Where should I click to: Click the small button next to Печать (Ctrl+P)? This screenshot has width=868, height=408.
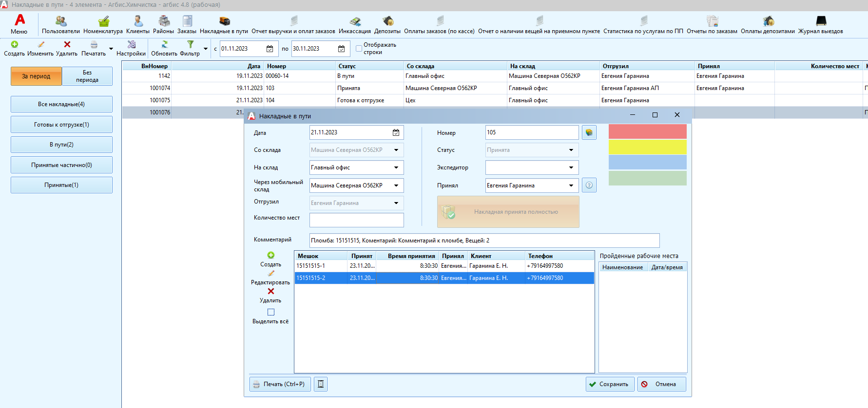(x=321, y=384)
